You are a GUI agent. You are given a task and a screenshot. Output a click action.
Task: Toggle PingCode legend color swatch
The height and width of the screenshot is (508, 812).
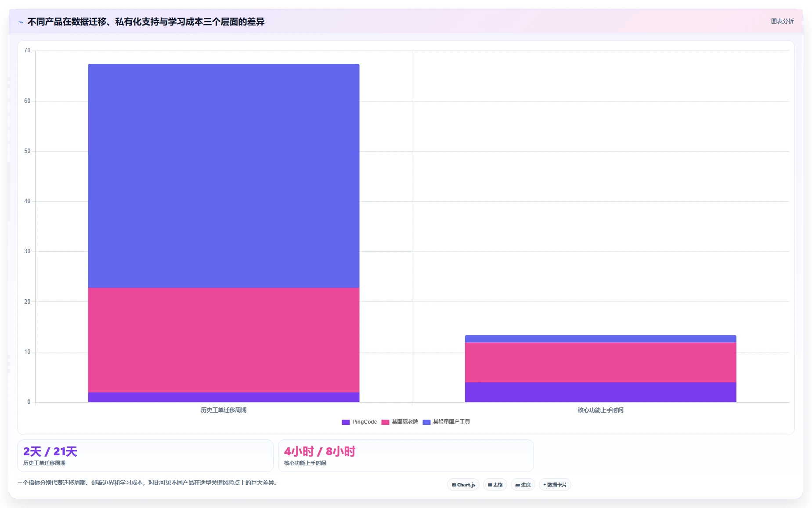tap(346, 422)
